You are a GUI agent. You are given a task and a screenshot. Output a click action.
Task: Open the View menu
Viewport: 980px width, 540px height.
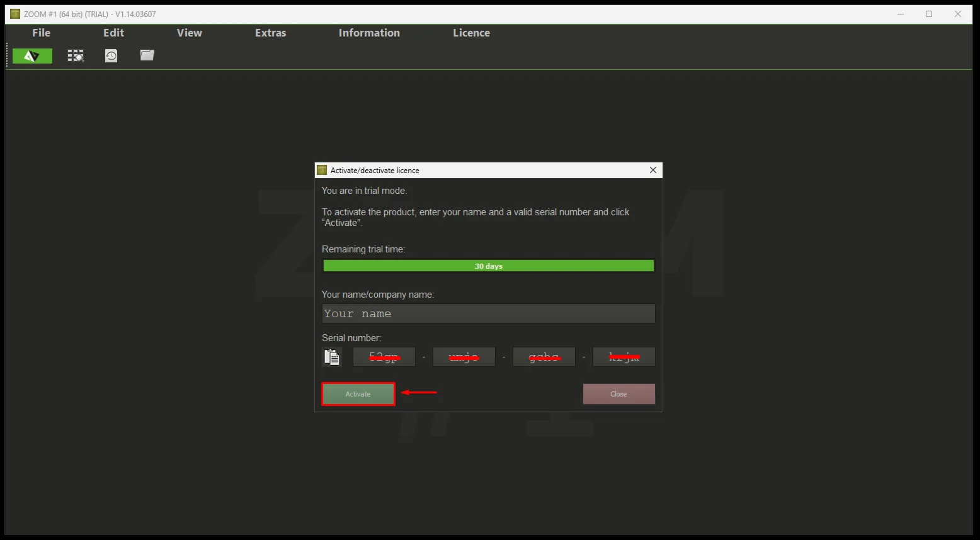point(189,33)
